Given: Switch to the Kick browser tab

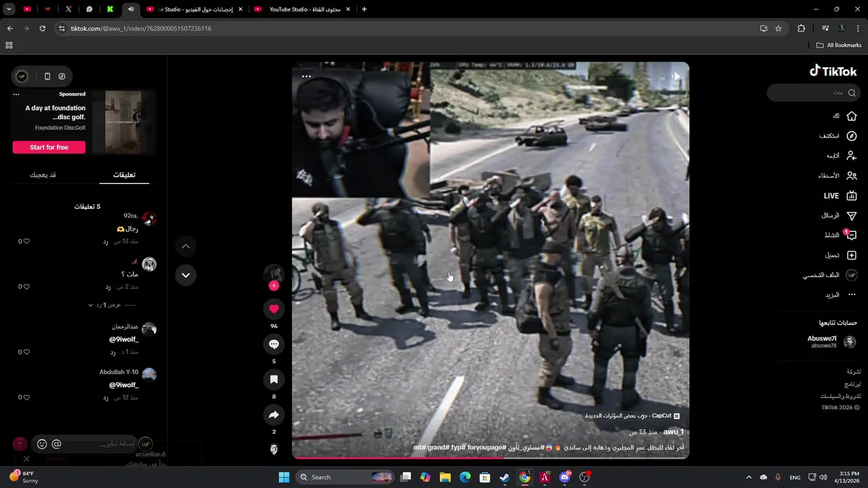Looking at the screenshot, I should 110,9.
